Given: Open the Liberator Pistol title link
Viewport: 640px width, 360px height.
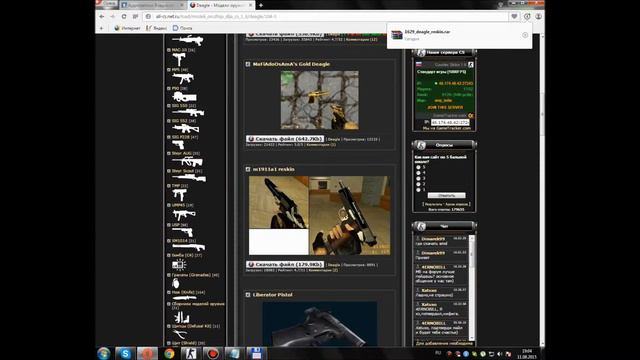Looking at the screenshot, I should point(272,295).
